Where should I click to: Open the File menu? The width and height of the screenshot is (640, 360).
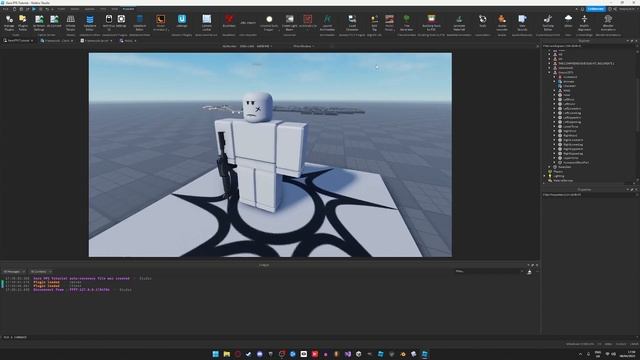click(x=5, y=9)
